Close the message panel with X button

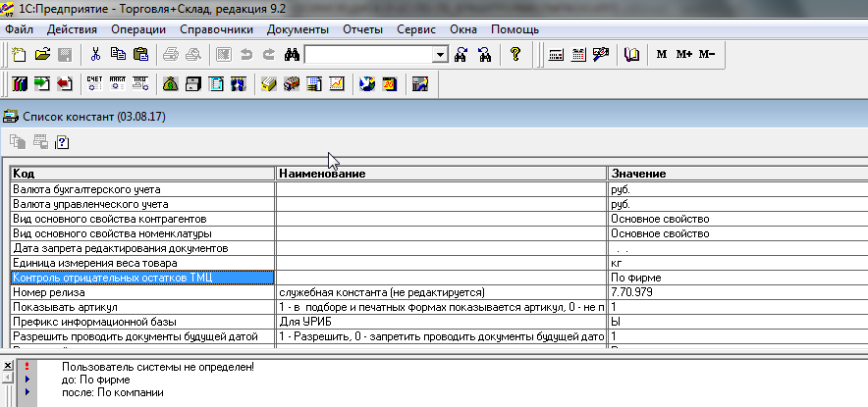pyautogui.click(x=7, y=366)
